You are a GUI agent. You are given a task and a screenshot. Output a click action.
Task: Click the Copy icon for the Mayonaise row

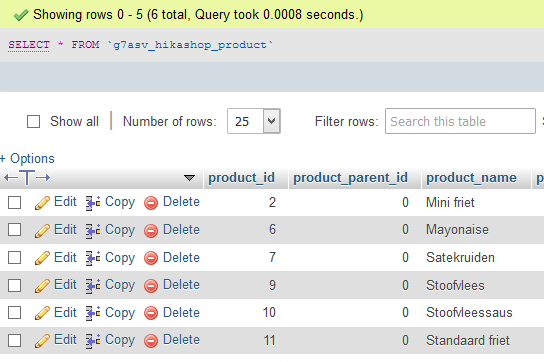click(93, 230)
